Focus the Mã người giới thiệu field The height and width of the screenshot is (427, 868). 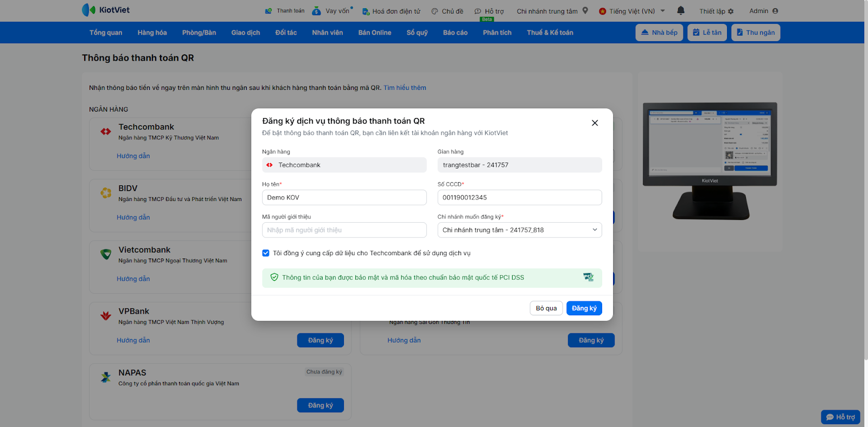tap(344, 230)
